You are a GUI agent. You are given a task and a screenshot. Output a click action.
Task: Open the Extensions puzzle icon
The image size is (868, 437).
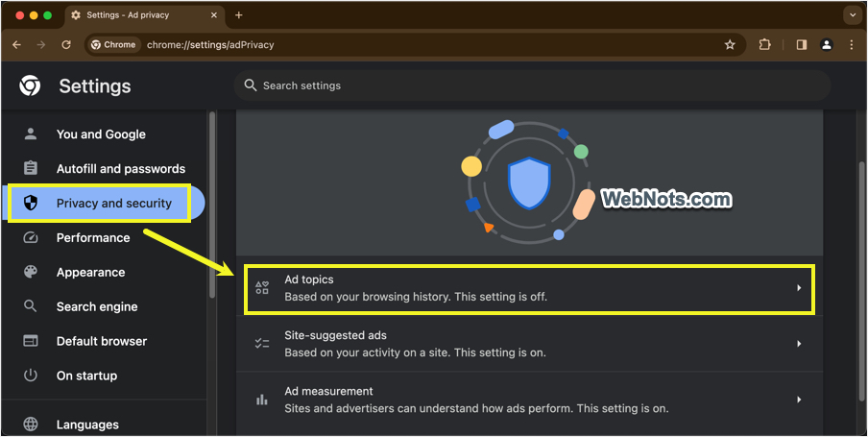765,44
